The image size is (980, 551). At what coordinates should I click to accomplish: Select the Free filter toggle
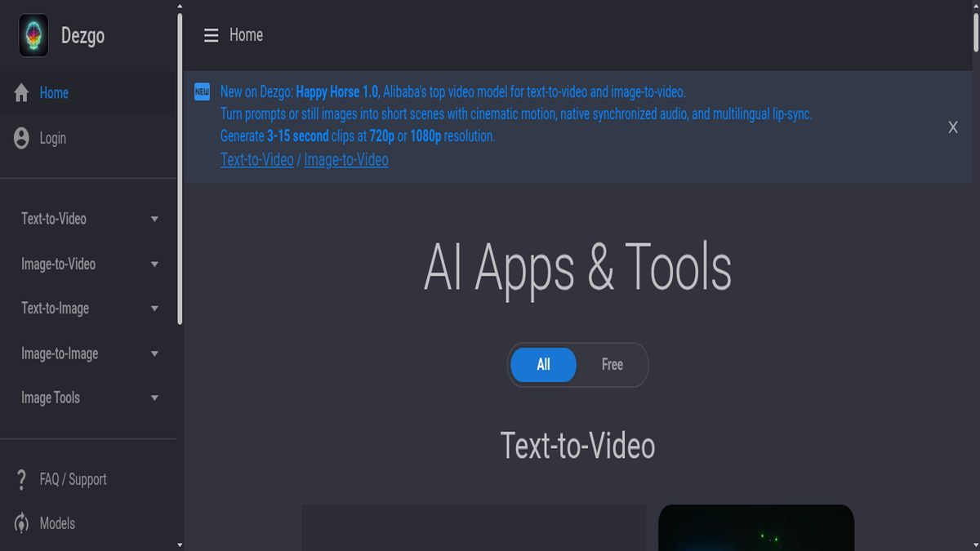612,365
